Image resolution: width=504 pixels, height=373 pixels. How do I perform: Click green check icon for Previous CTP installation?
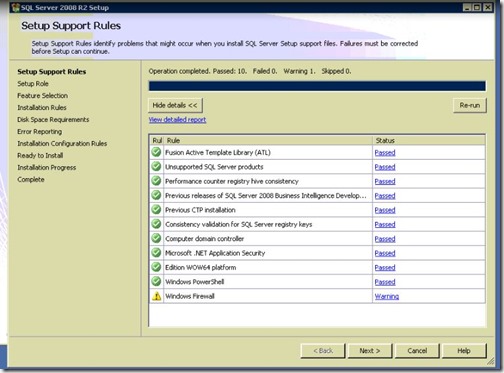156,210
